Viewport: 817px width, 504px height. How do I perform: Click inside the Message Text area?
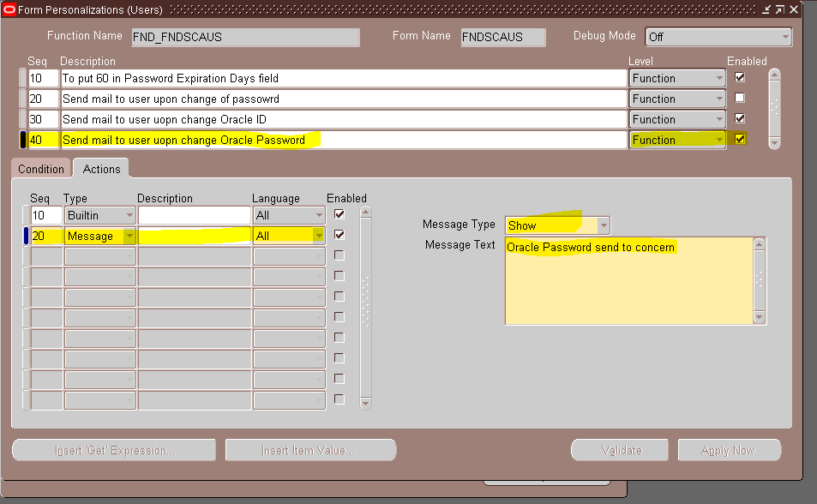pos(626,279)
